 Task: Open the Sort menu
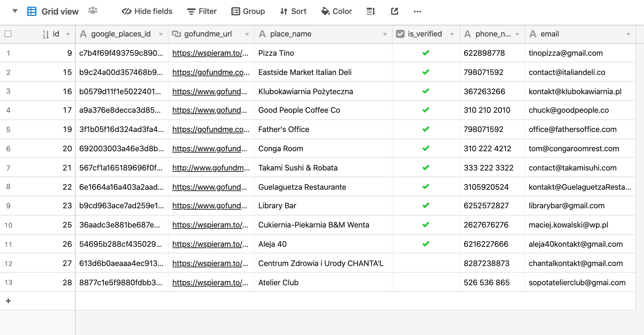tap(293, 11)
